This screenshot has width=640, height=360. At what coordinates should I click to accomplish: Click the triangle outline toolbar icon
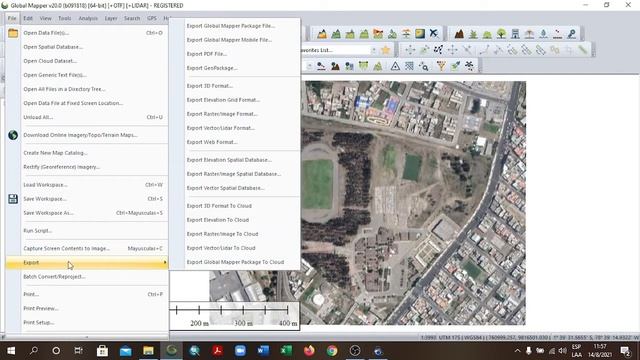click(x=395, y=66)
